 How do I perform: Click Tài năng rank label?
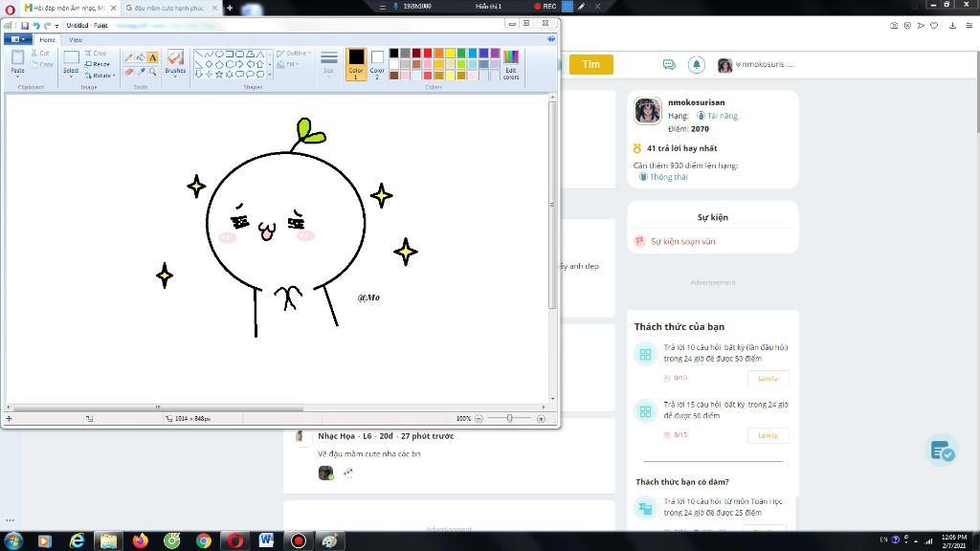click(x=722, y=116)
